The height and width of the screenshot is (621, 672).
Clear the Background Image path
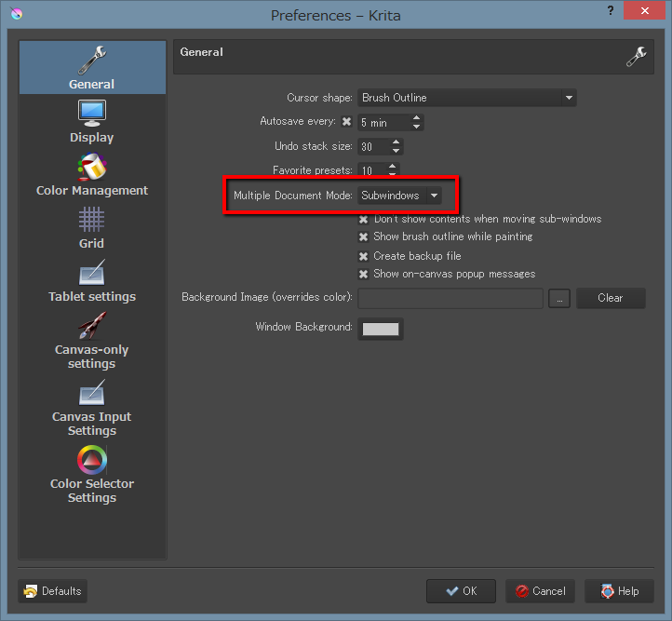coord(611,298)
